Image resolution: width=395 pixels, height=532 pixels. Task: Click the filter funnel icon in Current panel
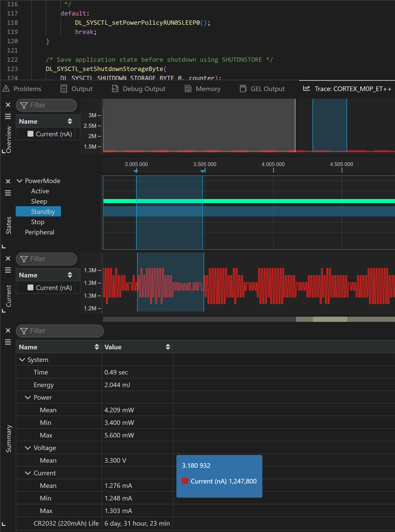pyautogui.click(x=24, y=259)
